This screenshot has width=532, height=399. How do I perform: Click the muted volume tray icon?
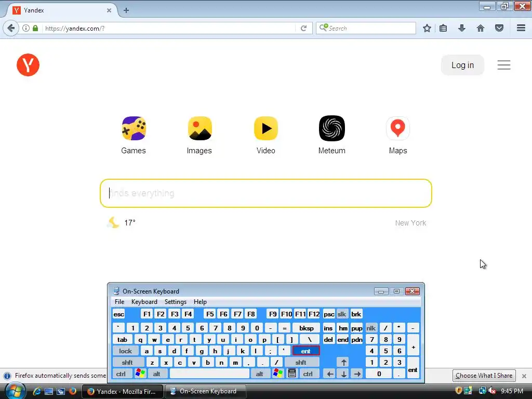pos(492,391)
